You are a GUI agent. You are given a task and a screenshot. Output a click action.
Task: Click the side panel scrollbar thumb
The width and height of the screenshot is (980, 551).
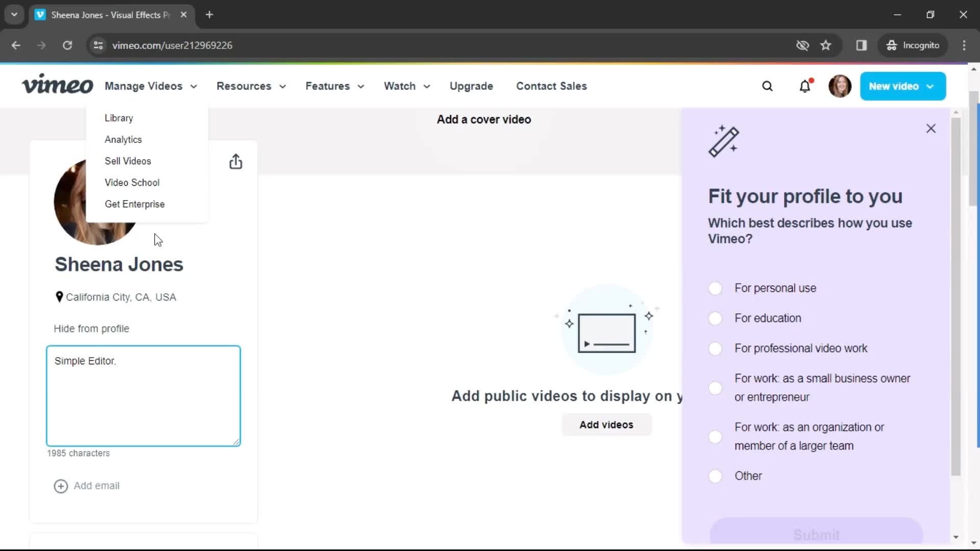point(956,296)
